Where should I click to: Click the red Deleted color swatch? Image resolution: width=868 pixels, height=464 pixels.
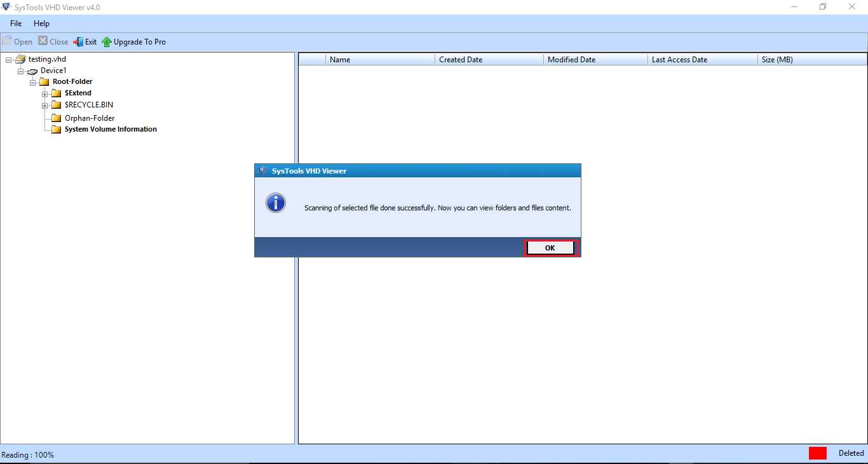pyautogui.click(x=818, y=453)
